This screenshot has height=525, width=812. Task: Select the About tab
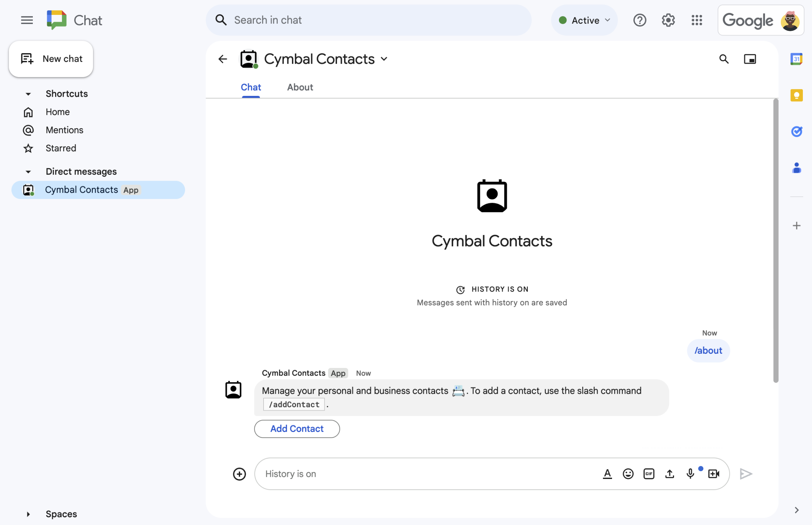[300, 87]
